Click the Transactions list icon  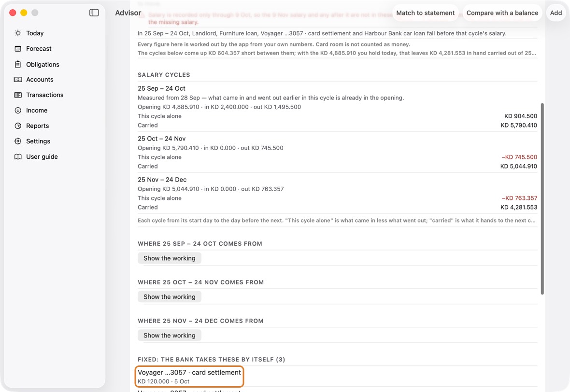coord(18,95)
